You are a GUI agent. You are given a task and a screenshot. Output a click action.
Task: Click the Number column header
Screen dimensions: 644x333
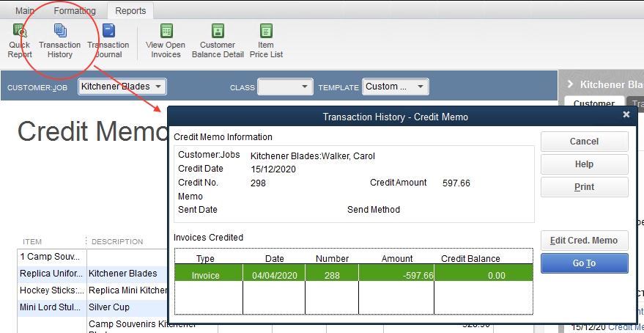(332, 259)
